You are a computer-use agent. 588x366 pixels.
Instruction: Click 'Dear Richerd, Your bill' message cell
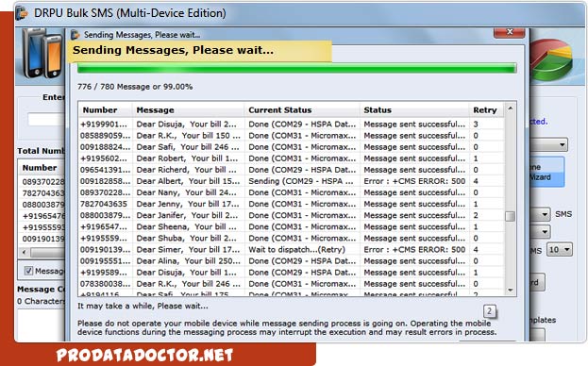click(186, 170)
